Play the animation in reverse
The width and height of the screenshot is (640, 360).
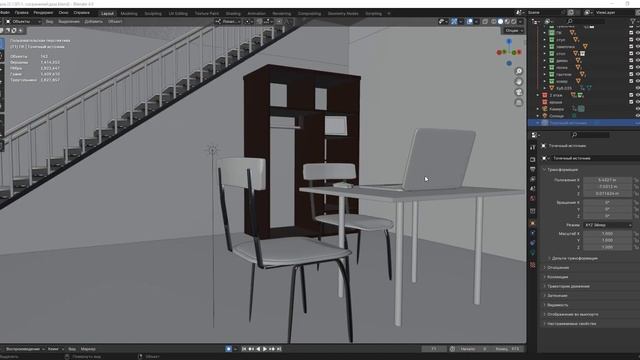(258, 349)
